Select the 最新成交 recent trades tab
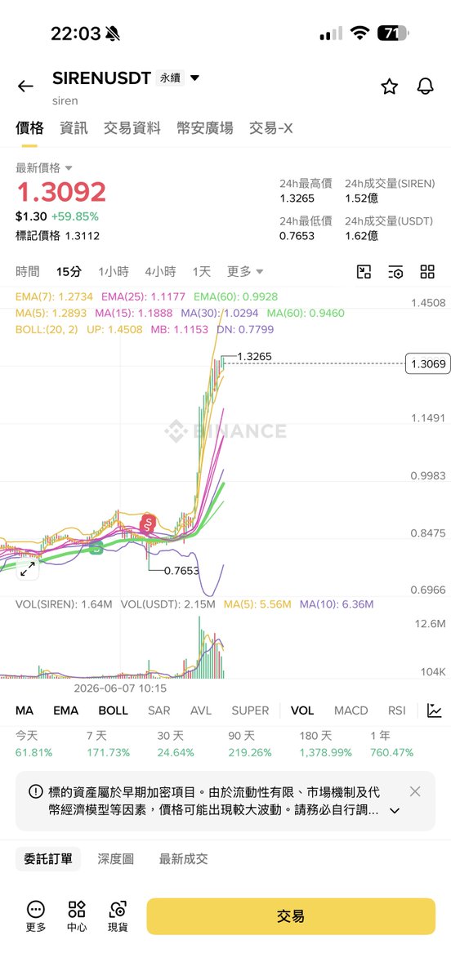 point(184,858)
